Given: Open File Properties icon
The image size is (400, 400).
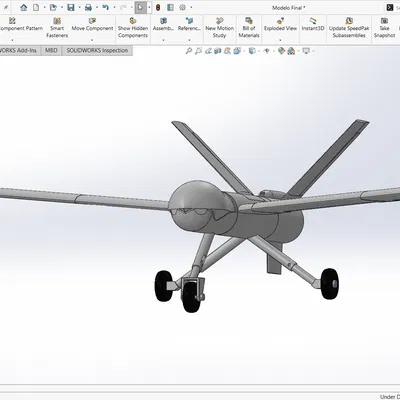Looking at the screenshot, I should (170, 7).
